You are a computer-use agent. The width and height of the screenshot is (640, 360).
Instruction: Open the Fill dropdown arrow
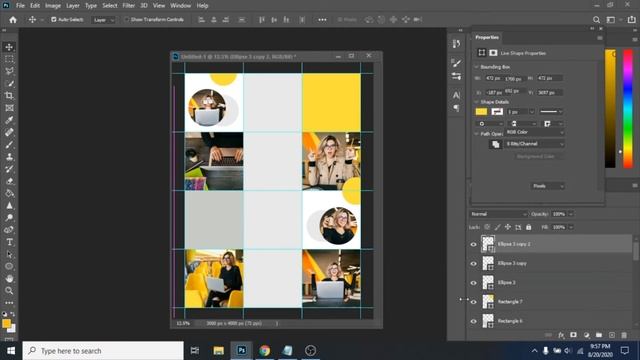coord(571,227)
